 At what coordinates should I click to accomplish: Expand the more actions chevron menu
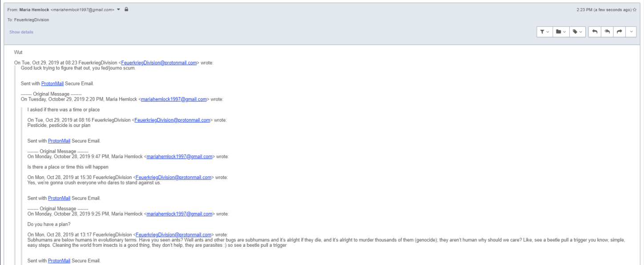pos(631,32)
